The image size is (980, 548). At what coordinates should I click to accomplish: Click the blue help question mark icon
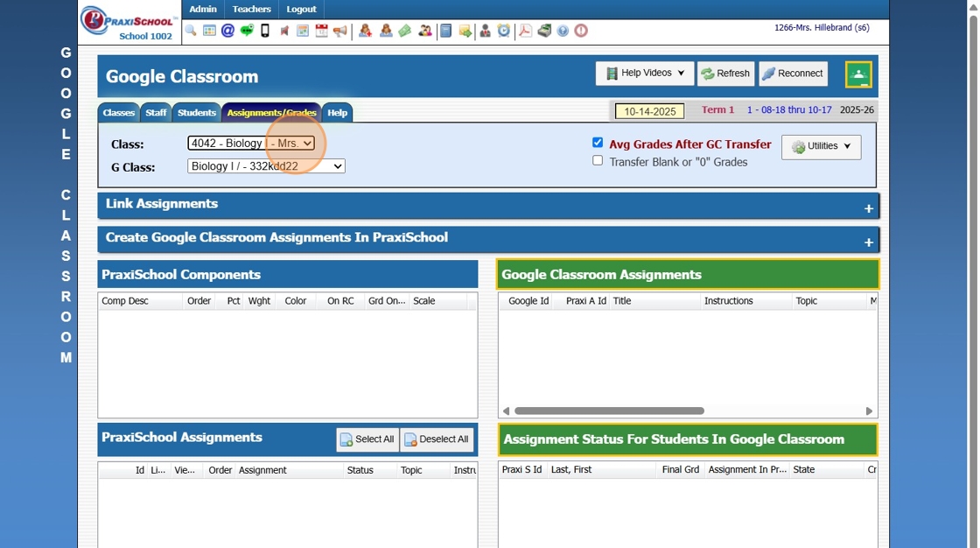click(x=563, y=31)
